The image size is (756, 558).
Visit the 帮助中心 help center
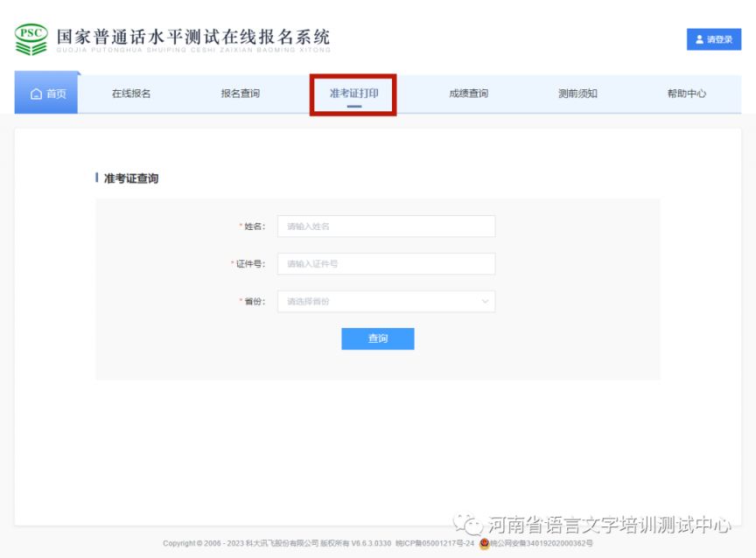pyautogui.click(x=688, y=93)
